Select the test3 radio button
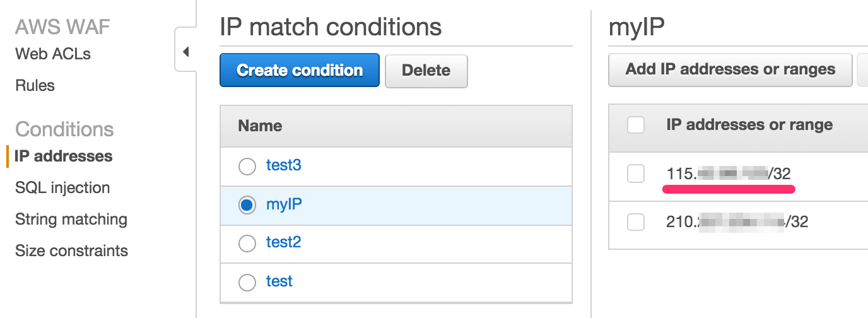 pos(247,167)
